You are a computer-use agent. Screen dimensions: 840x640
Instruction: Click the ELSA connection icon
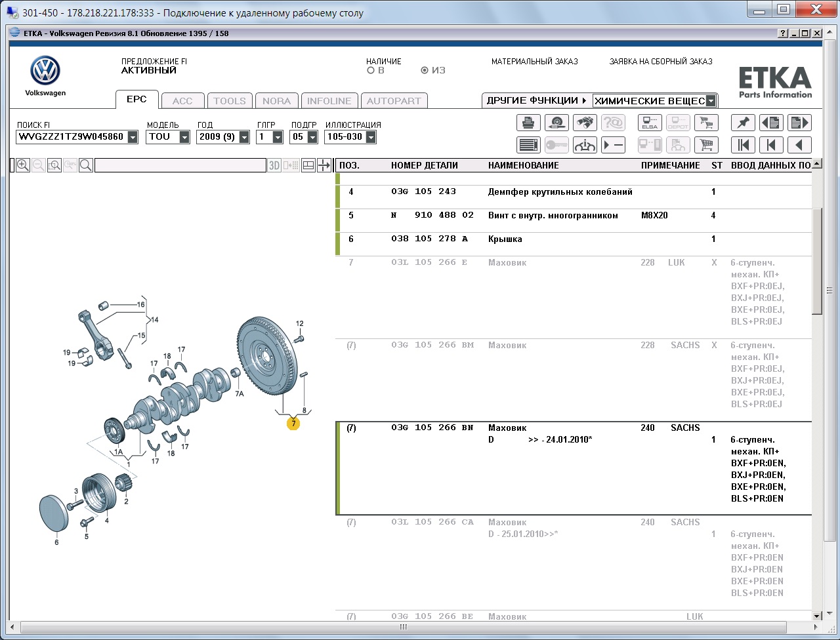click(650, 123)
